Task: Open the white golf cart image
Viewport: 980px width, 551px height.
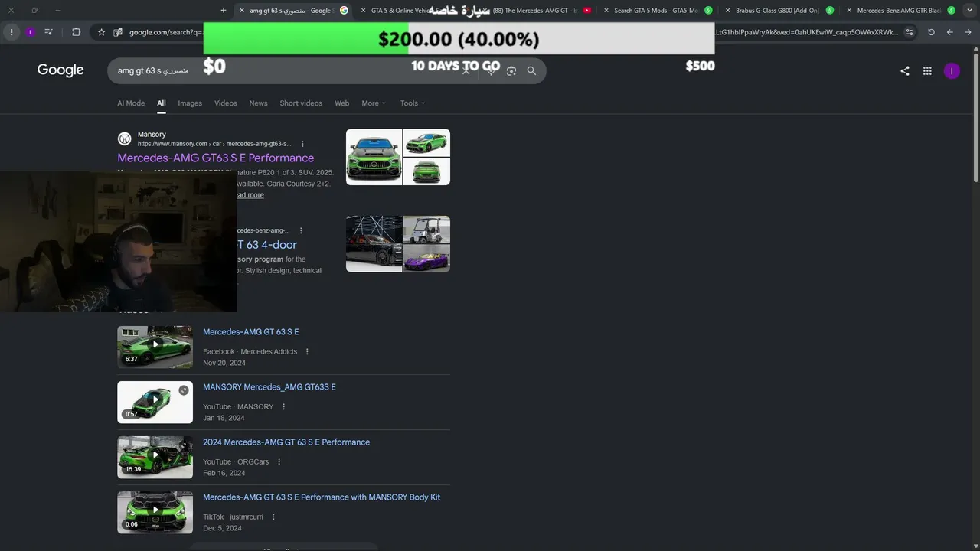Action: coord(427,230)
